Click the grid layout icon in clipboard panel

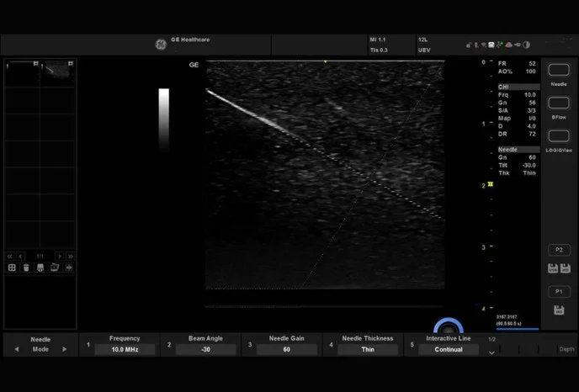[x=13, y=268]
